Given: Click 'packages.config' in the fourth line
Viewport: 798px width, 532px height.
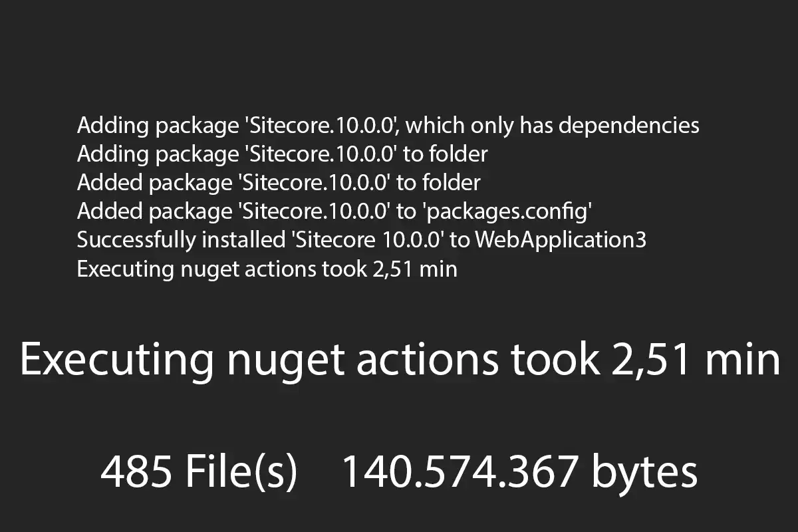Looking at the screenshot, I should pos(507,211).
